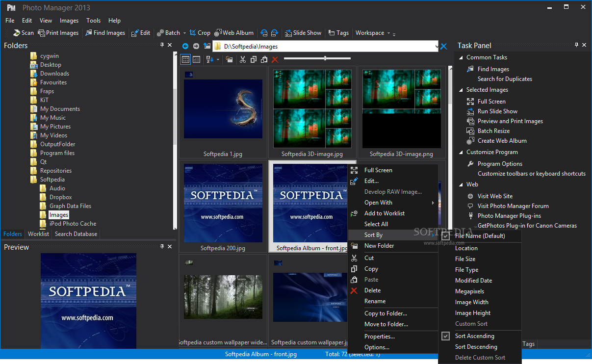
Task: Start the Scan tool in toolbar
Action: pos(23,33)
